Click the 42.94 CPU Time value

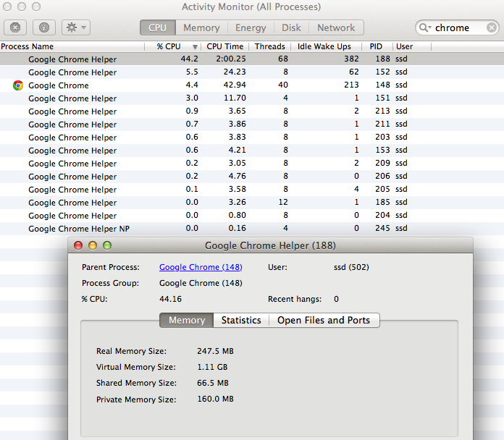click(x=235, y=85)
